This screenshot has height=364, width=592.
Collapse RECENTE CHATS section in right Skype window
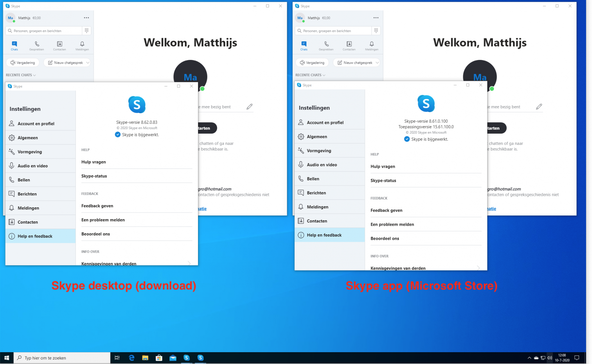pos(310,75)
